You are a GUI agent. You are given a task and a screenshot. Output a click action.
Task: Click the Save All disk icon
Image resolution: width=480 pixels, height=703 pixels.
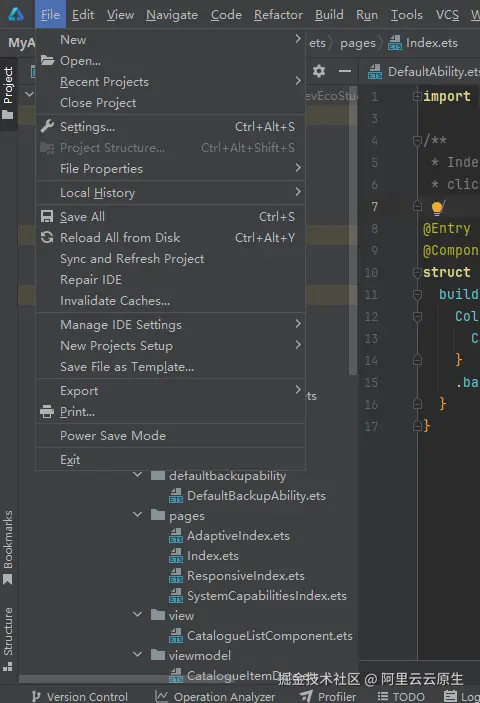point(47,217)
